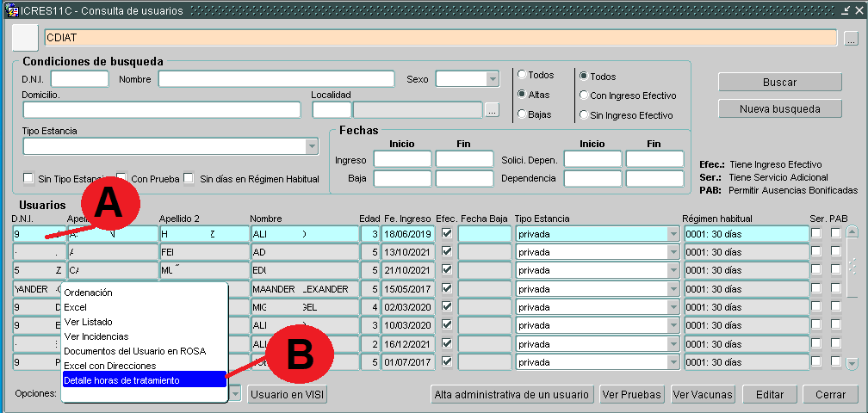Choose the Con Ingreso Efectivo radio option
The height and width of the screenshot is (413, 868).
[584, 96]
